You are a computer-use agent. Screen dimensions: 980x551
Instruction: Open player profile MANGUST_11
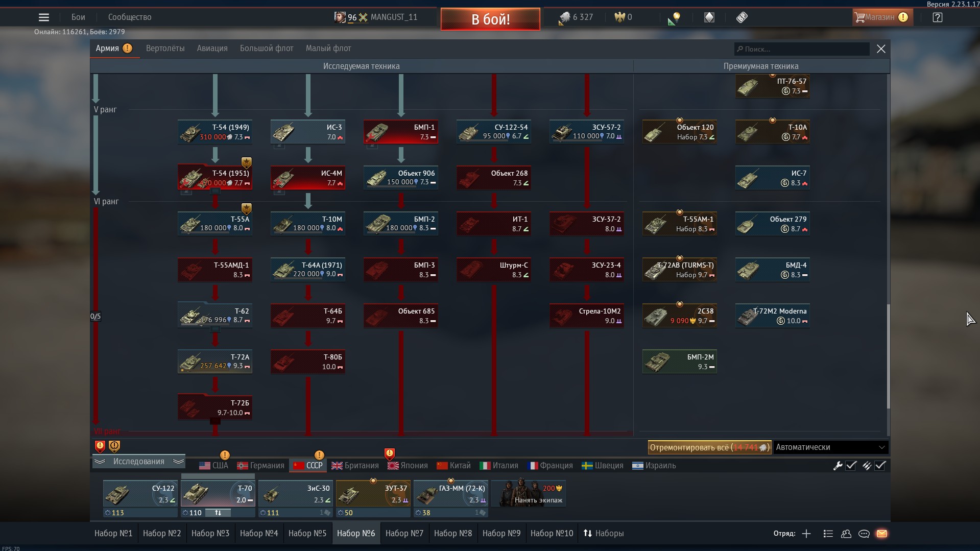click(394, 17)
